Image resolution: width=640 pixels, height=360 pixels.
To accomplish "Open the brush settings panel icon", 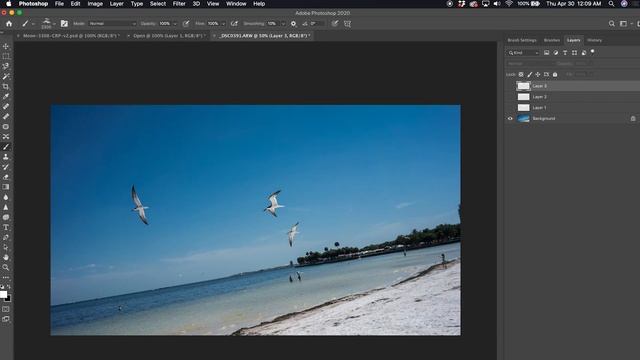I will (x=64, y=24).
